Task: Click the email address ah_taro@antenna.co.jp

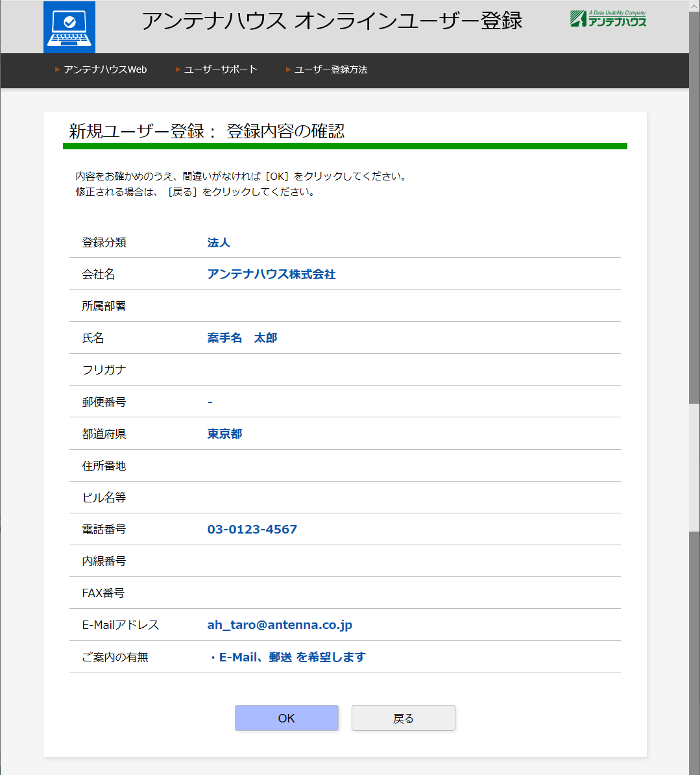Action: [x=279, y=624]
